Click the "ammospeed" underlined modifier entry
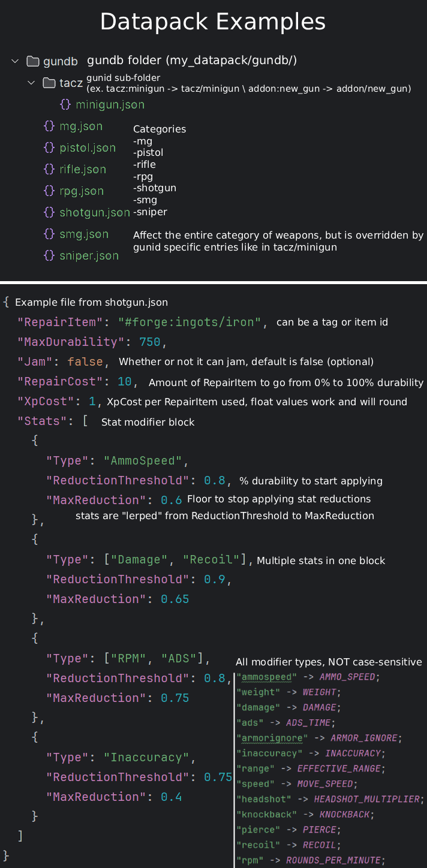 267,677
